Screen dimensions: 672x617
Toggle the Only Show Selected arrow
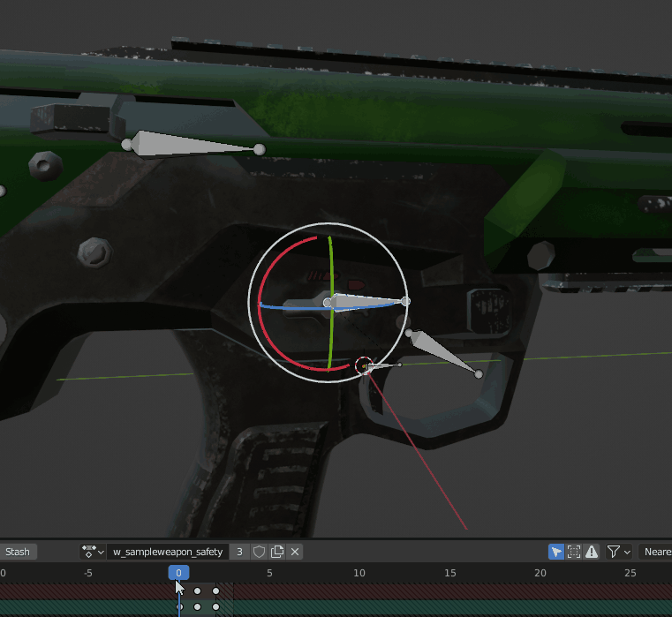[556, 552]
